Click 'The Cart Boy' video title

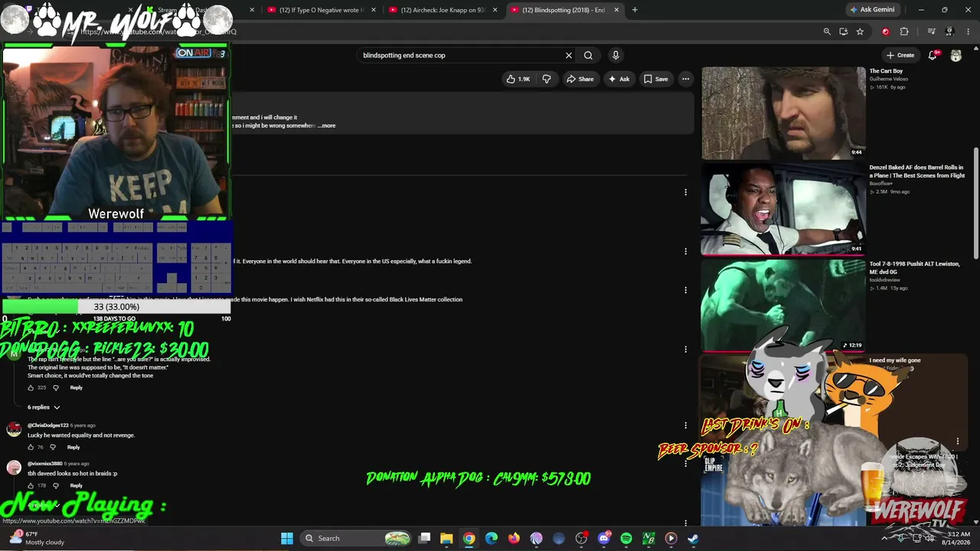(x=886, y=71)
